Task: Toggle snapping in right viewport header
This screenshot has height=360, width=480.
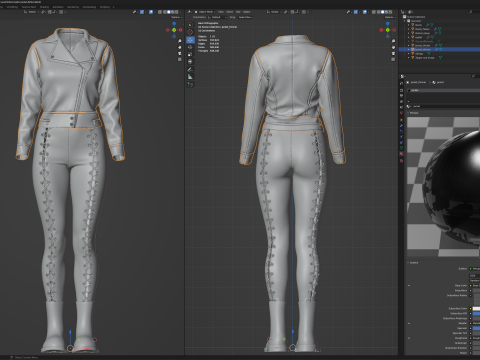Action: 292,12
